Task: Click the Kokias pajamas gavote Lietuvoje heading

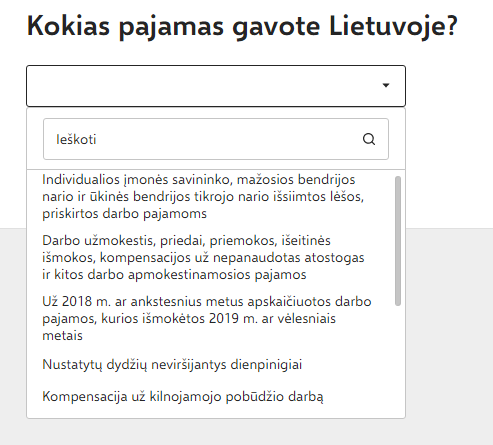Action: tap(242, 26)
